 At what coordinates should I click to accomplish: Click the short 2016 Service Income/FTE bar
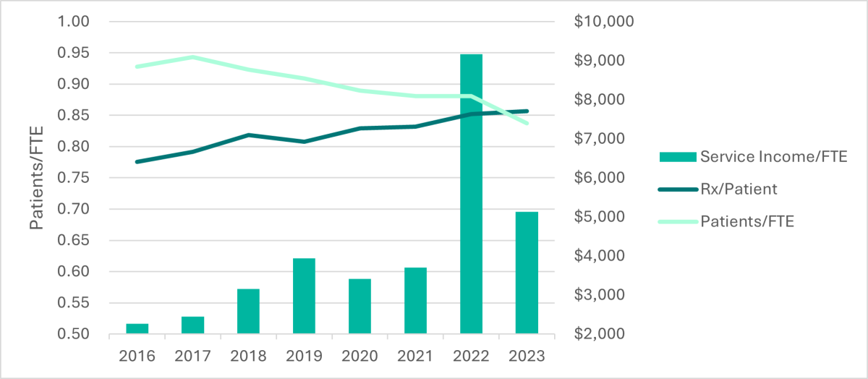tap(137, 329)
